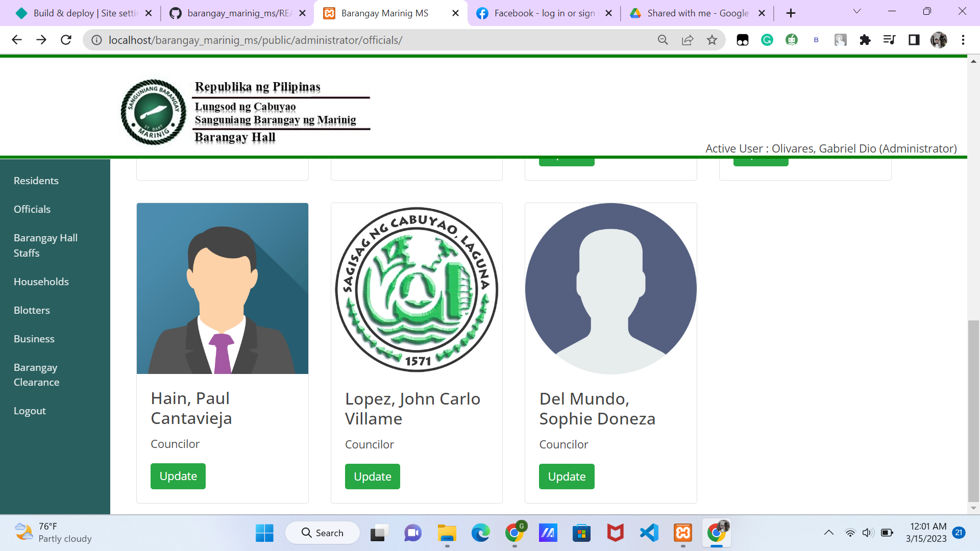Bookmark this page using the star icon

(712, 40)
